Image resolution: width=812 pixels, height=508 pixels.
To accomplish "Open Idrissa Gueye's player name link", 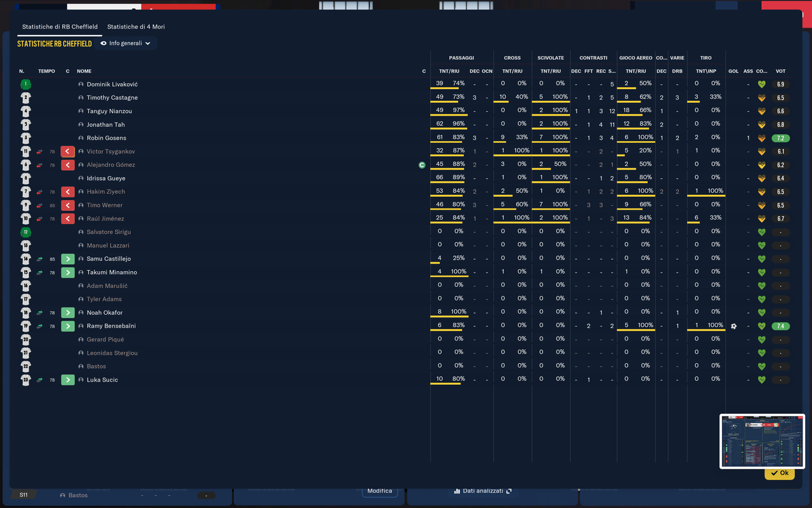I will tap(106, 178).
